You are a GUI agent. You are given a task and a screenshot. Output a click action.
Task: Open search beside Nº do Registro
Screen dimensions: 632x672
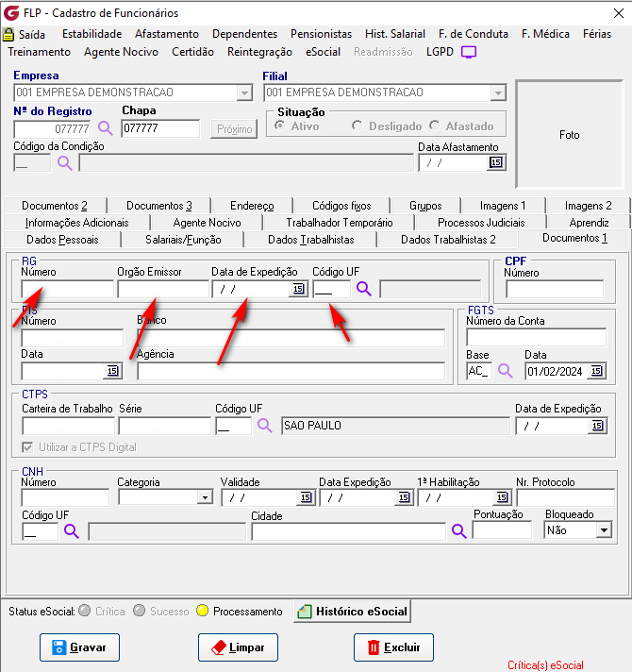[x=106, y=128]
